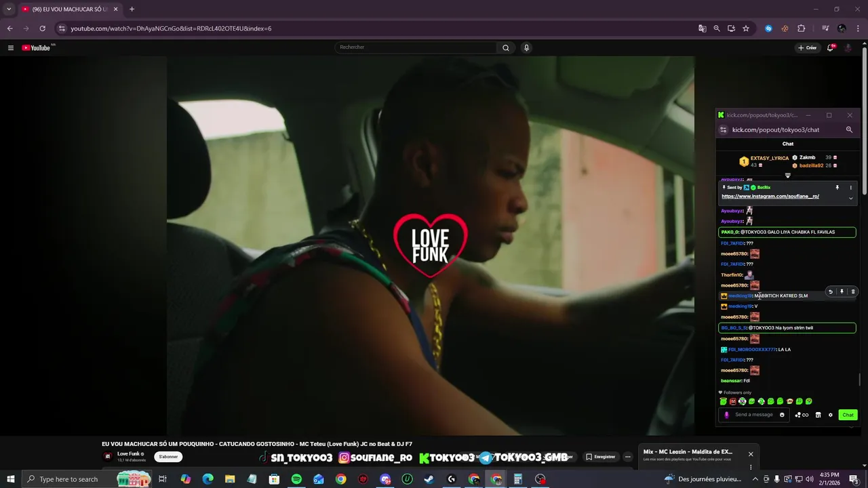Screen dimensions: 868x488
Task: Reply to medking19 message
Action: click(x=831, y=291)
